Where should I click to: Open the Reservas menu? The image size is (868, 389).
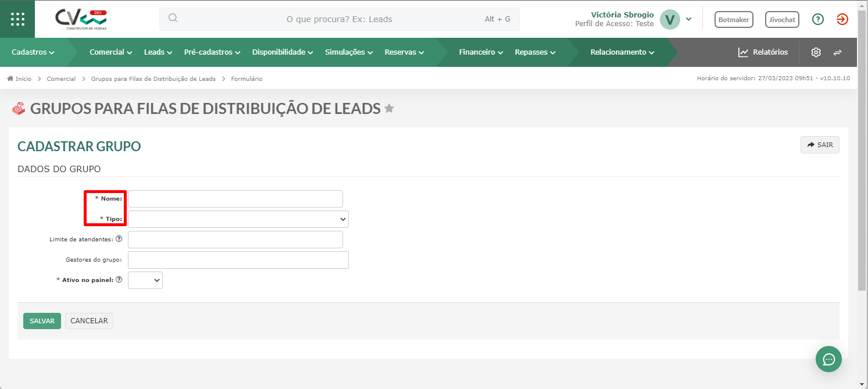coord(404,52)
